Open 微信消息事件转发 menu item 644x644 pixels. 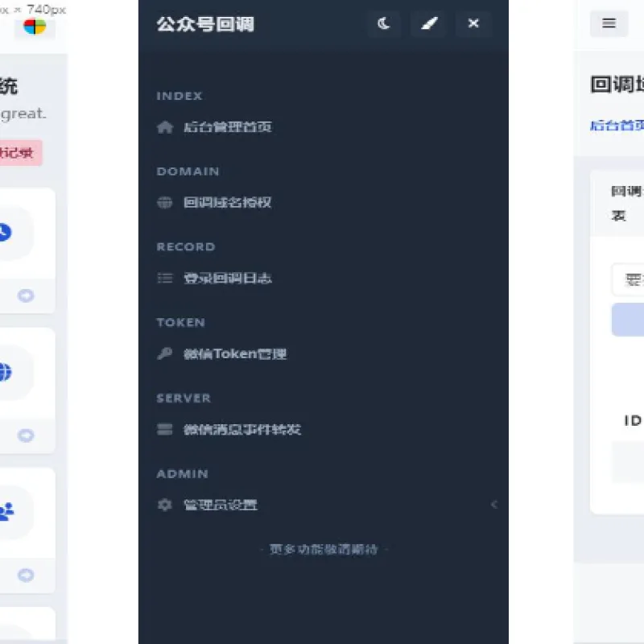(x=242, y=430)
